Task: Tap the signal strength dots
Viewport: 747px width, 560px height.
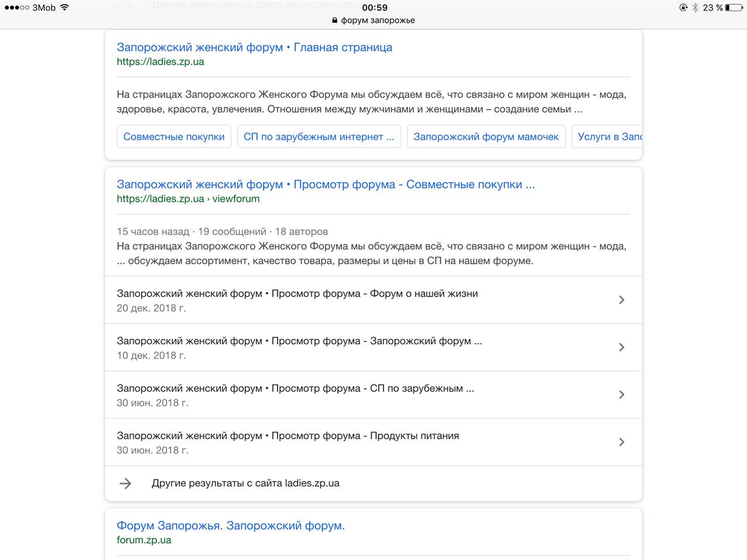Action: [x=16, y=8]
